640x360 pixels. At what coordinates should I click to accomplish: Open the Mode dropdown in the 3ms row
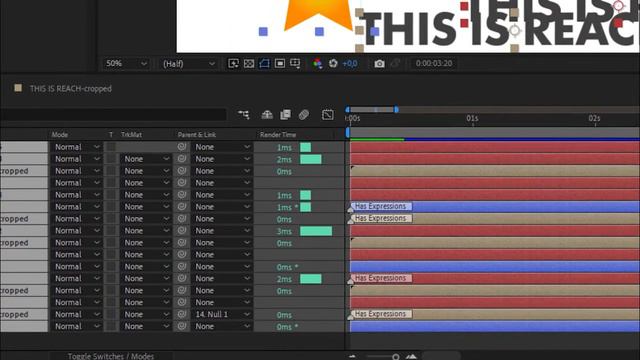coord(77,231)
